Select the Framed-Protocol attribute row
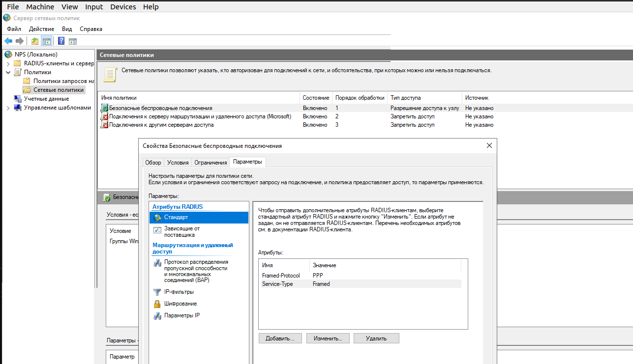The width and height of the screenshot is (633, 364). click(x=281, y=276)
